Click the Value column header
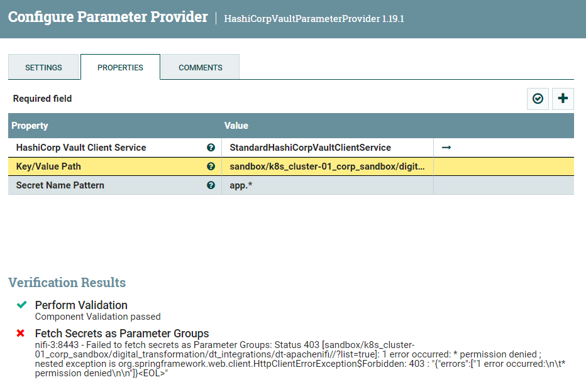Image resolution: width=586 pixels, height=392 pixels. click(236, 126)
